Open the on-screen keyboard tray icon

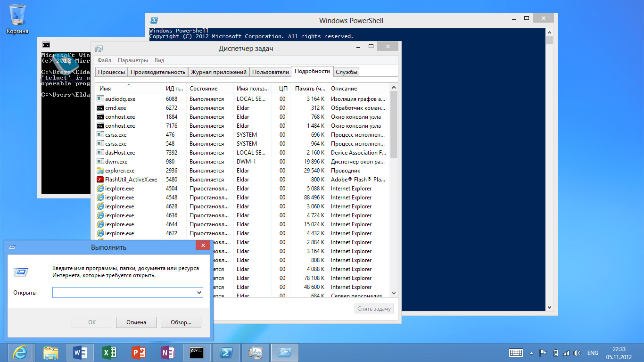(516, 353)
